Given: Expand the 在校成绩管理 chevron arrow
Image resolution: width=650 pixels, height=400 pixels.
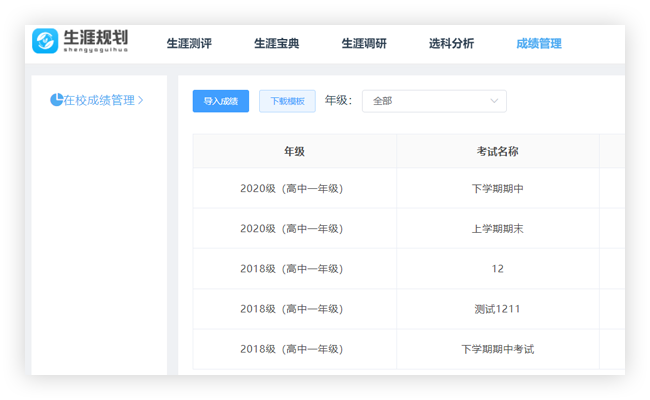Looking at the screenshot, I should 141,100.
